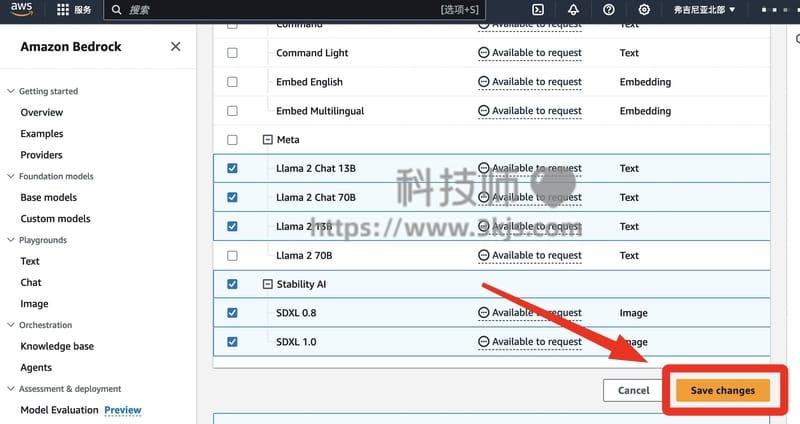800x424 pixels.
Task: Open the services grid menu
Action: click(63, 10)
